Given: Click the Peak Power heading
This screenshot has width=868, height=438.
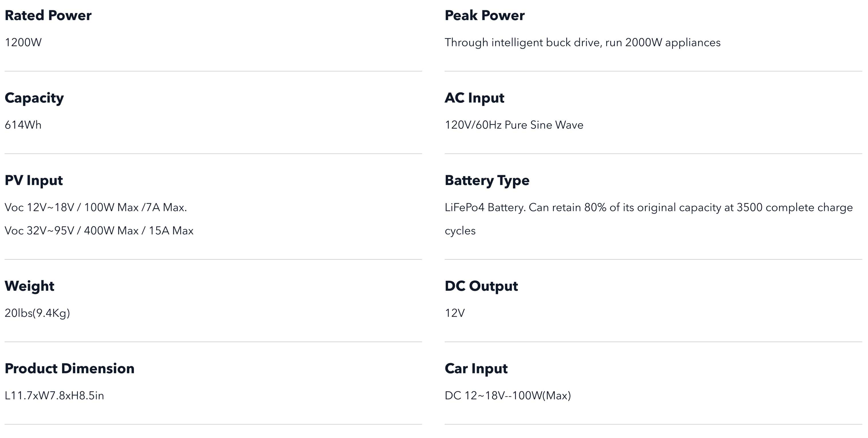Looking at the screenshot, I should coord(485,16).
